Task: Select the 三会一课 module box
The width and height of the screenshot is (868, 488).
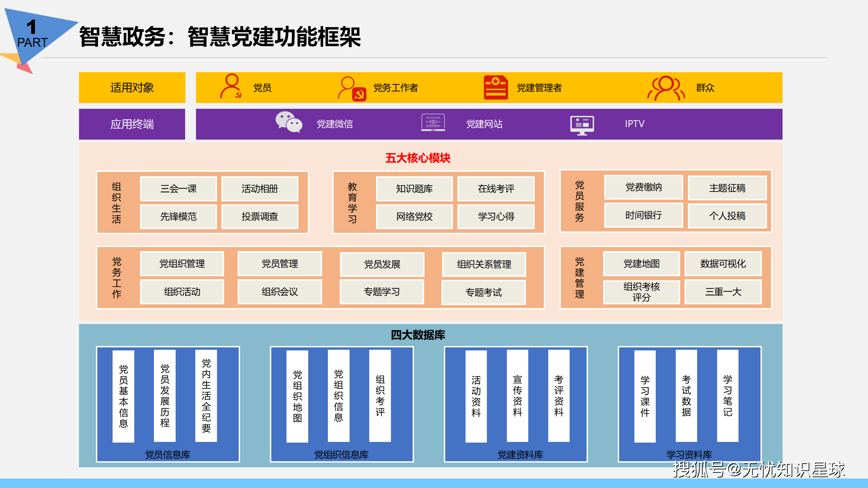Action: [x=178, y=189]
